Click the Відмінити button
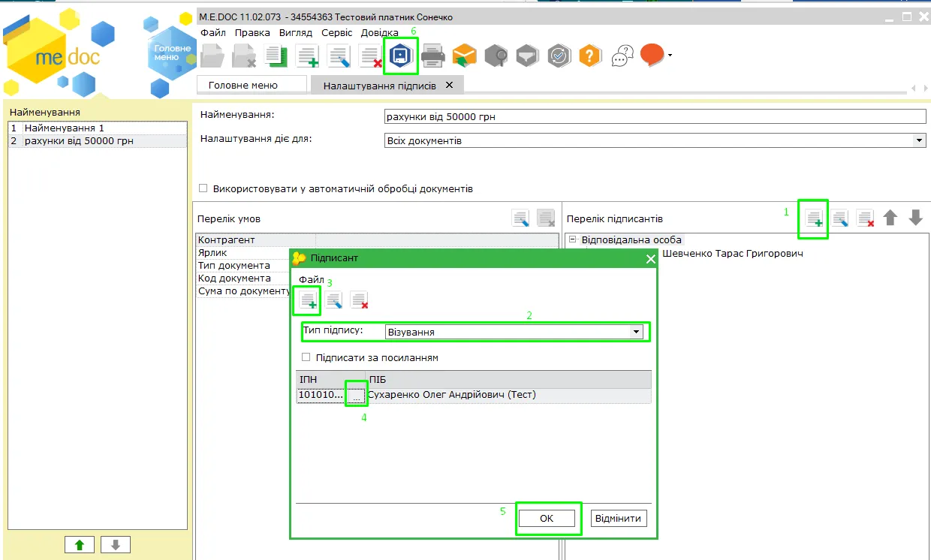Viewport: 931px width, 560px height. point(619,518)
